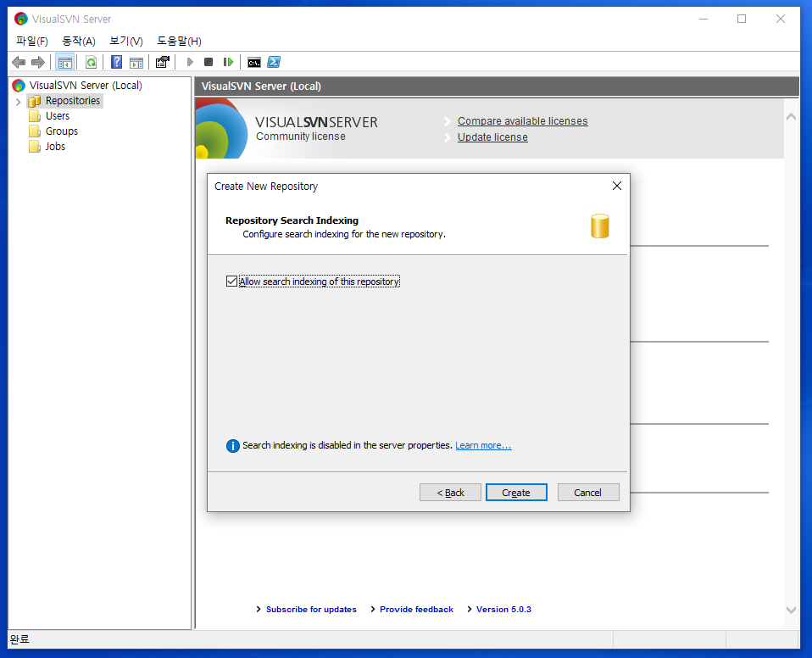The height and width of the screenshot is (658, 812).
Task: Click the Learn more link
Action: pos(483,445)
